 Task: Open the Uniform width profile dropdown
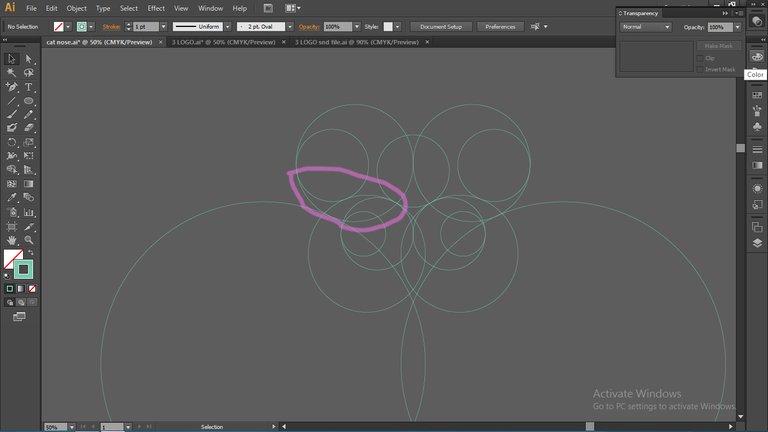tap(228, 27)
